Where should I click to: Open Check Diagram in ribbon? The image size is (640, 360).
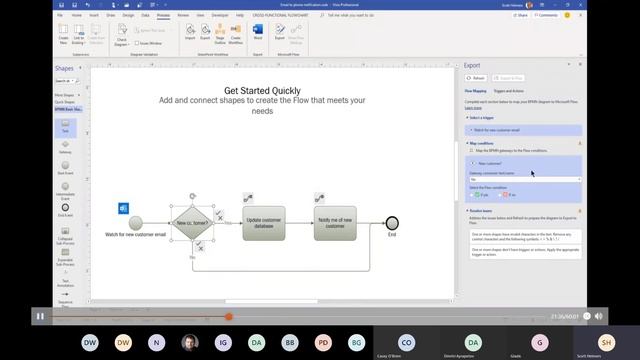coord(122,34)
